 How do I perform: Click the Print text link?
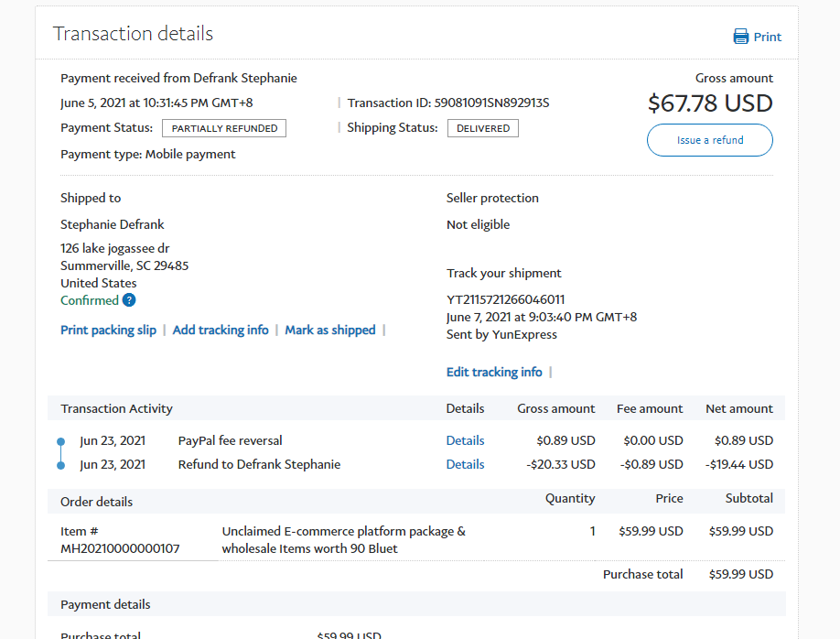767,37
